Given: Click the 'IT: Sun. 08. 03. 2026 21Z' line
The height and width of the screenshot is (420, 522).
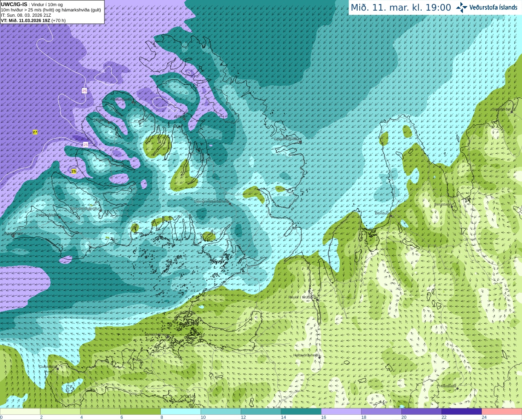Looking at the screenshot, I should (26, 15).
